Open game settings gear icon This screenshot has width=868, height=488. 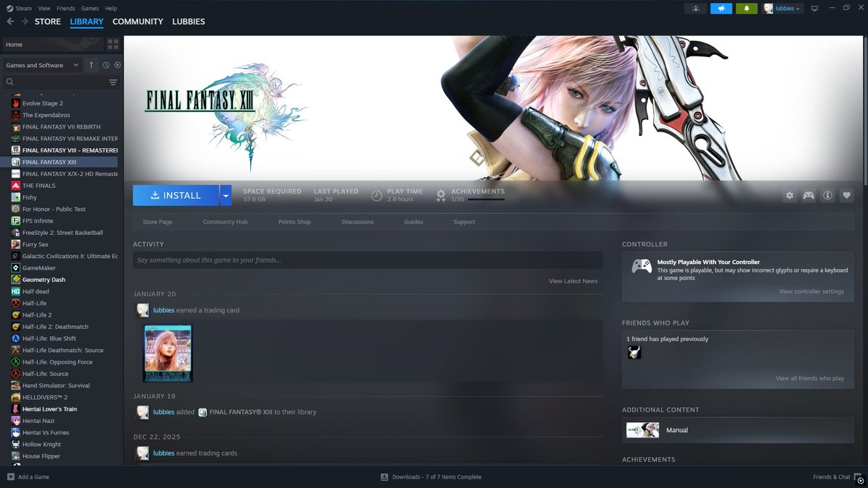point(790,195)
